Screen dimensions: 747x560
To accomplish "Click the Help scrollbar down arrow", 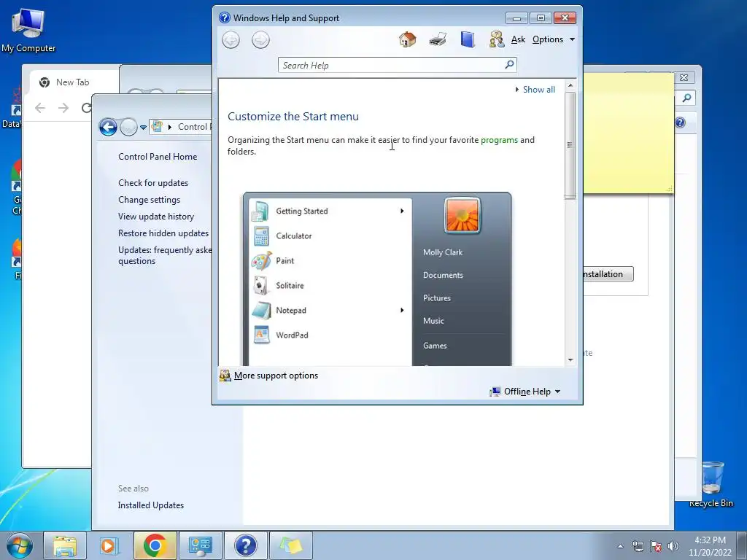I will click(570, 360).
